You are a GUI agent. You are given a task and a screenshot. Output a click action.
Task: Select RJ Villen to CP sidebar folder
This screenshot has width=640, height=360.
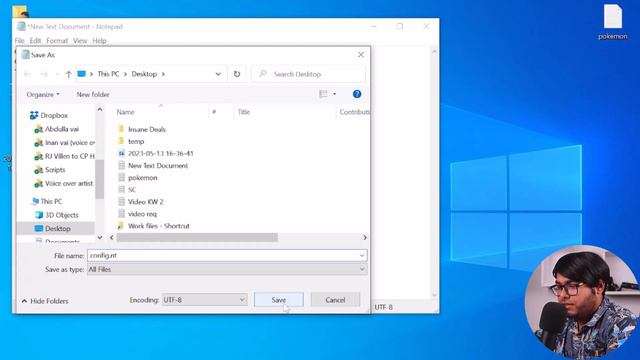[69, 156]
